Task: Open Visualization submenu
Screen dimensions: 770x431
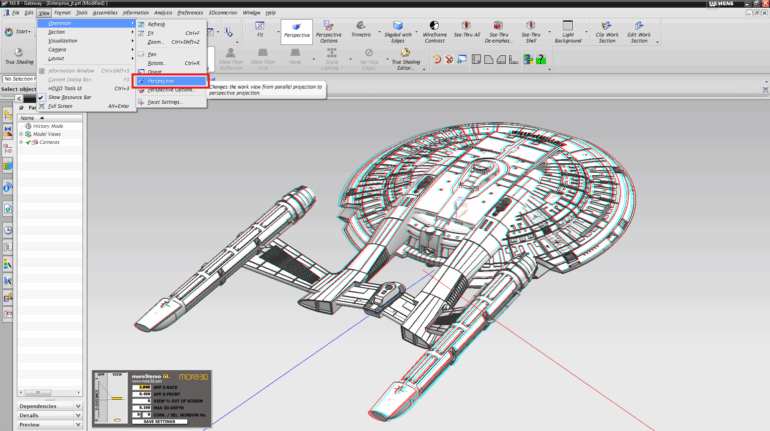Action: 86,41
